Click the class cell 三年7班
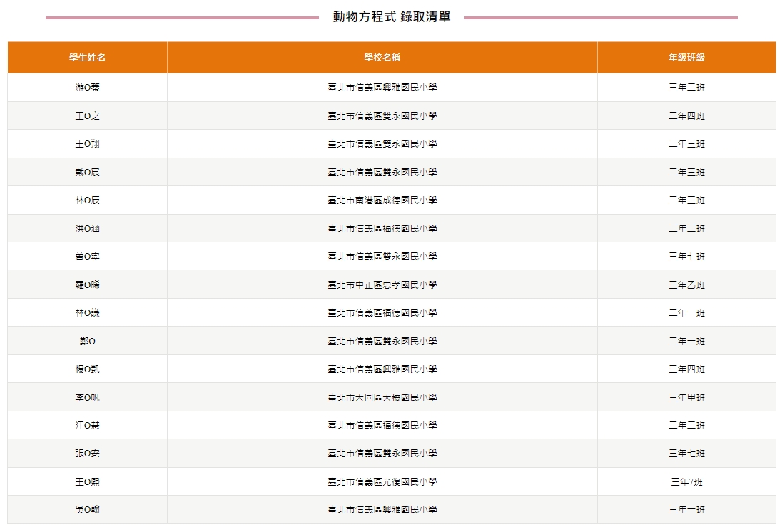The image size is (782, 532). [686, 482]
